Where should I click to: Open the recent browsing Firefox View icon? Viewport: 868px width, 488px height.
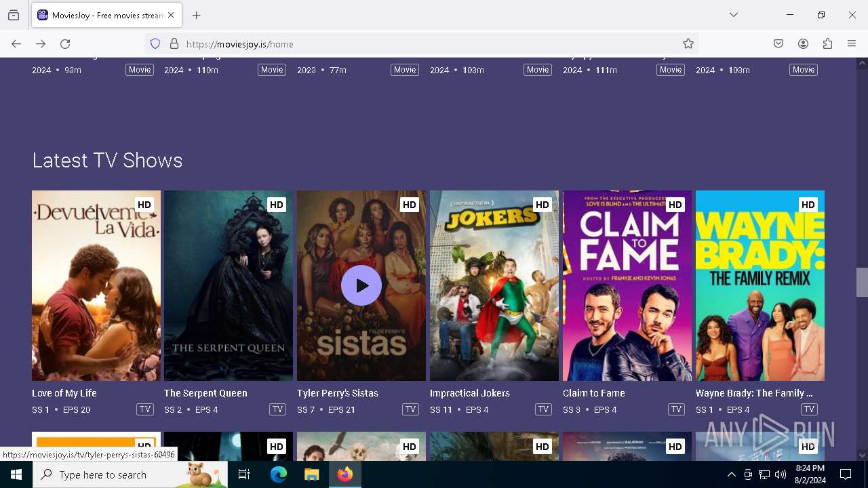coord(14,15)
